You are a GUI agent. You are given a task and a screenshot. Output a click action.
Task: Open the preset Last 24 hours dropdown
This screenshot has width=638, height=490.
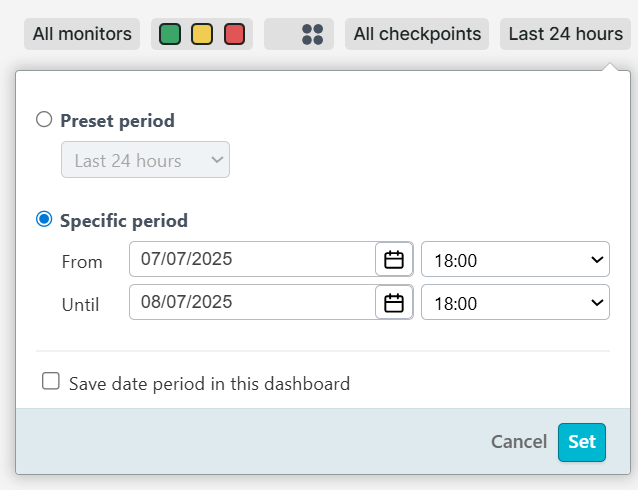coord(145,160)
